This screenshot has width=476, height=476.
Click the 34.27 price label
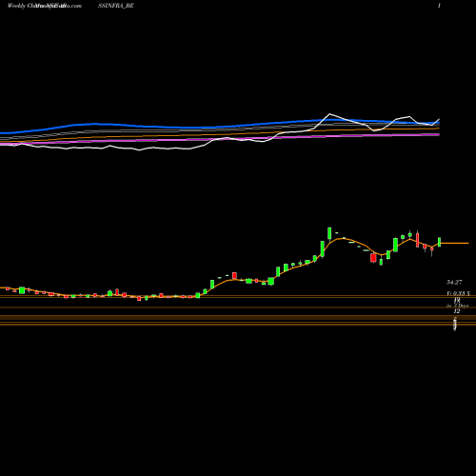tap(454, 282)
